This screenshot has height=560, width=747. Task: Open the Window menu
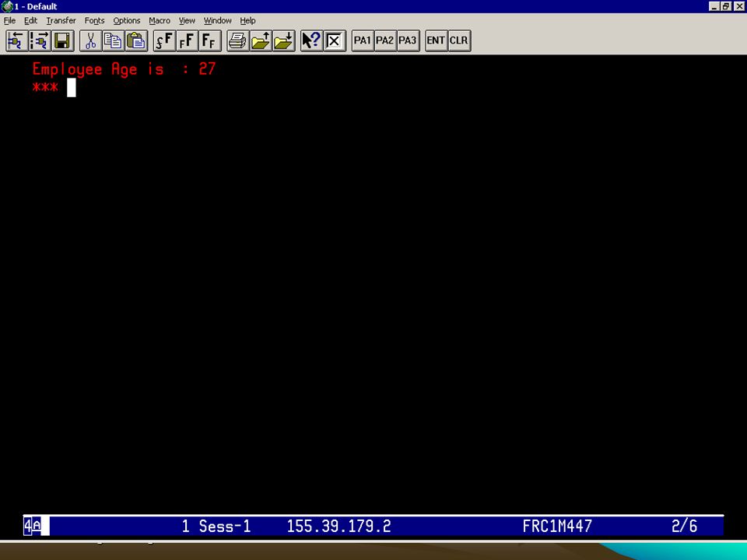(218, 20)
